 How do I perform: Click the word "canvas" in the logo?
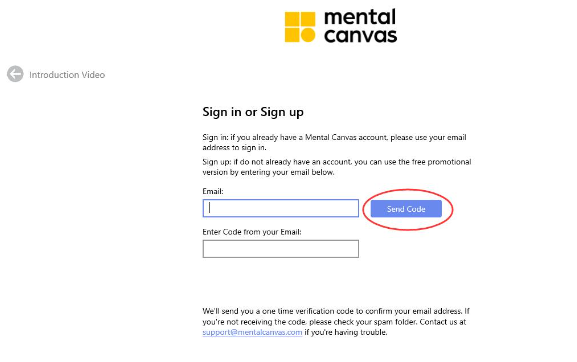[360, 36]
